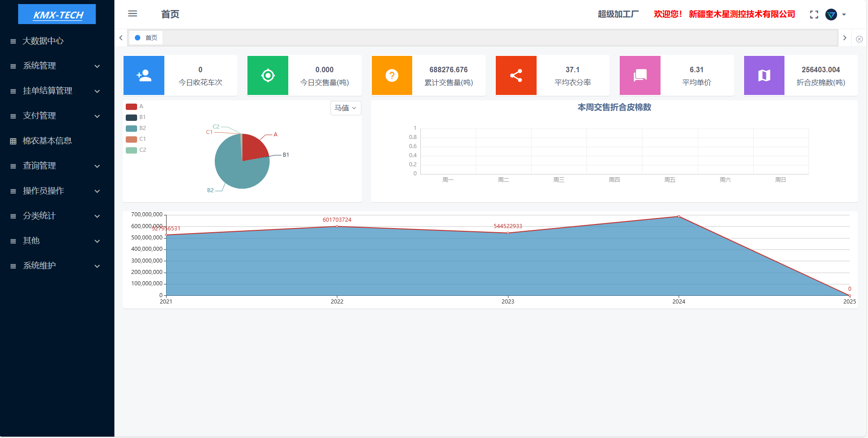Click the green target card icon
Image resolution: width=868 pixels, height=438 pixels.
coord(268,75)
